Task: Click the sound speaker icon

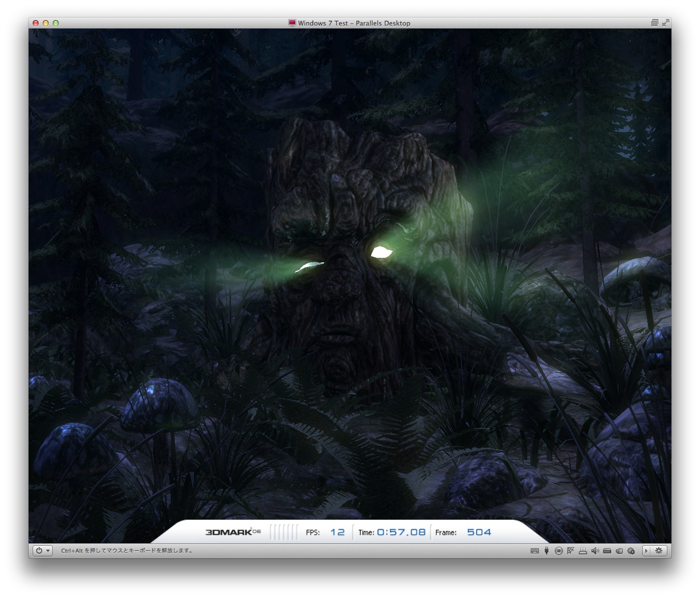Action: click(x=595, y=551)
